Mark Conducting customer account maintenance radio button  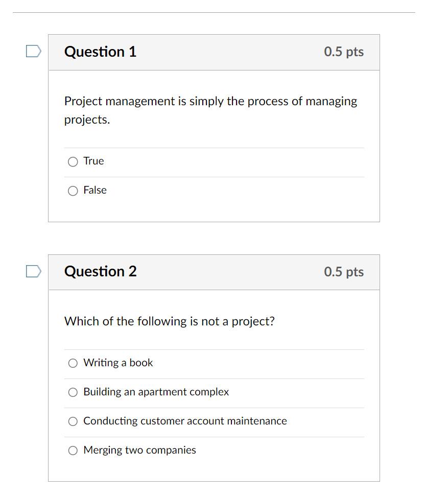(73, 421)
